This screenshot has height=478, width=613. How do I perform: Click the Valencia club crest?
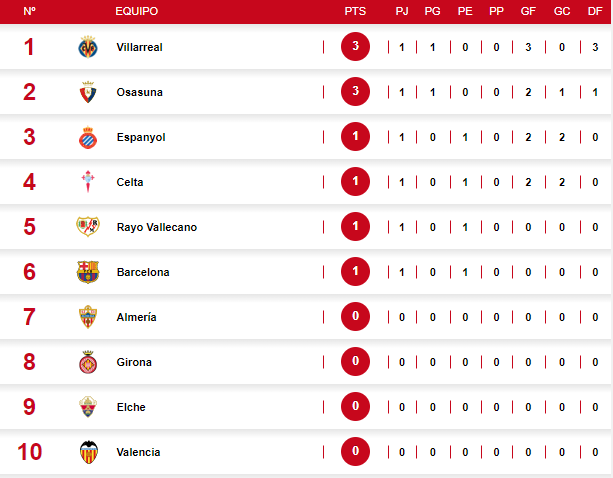(89, 452)
